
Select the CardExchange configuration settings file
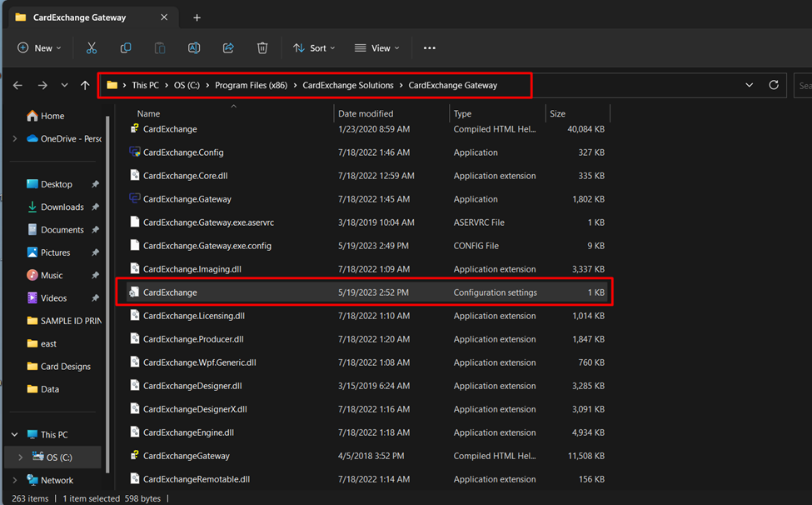366,292
